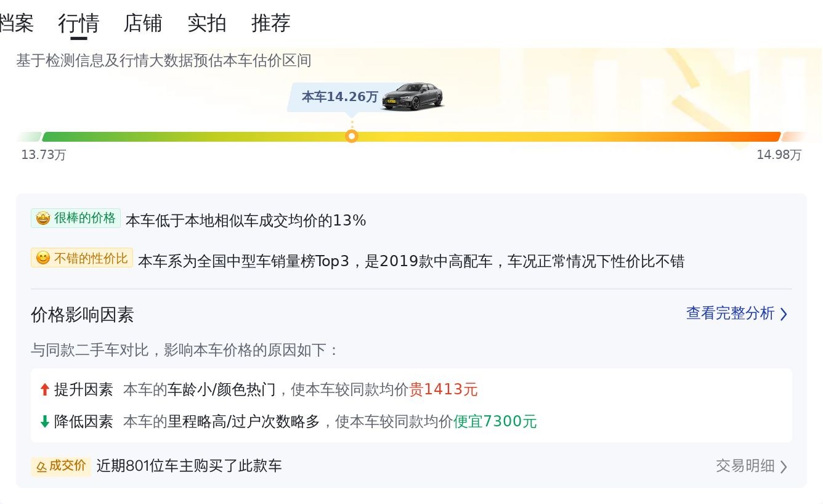Click the 很棒的价格 emoji face icon
This screenshot has height=504, width=823.
pos(43,219)
